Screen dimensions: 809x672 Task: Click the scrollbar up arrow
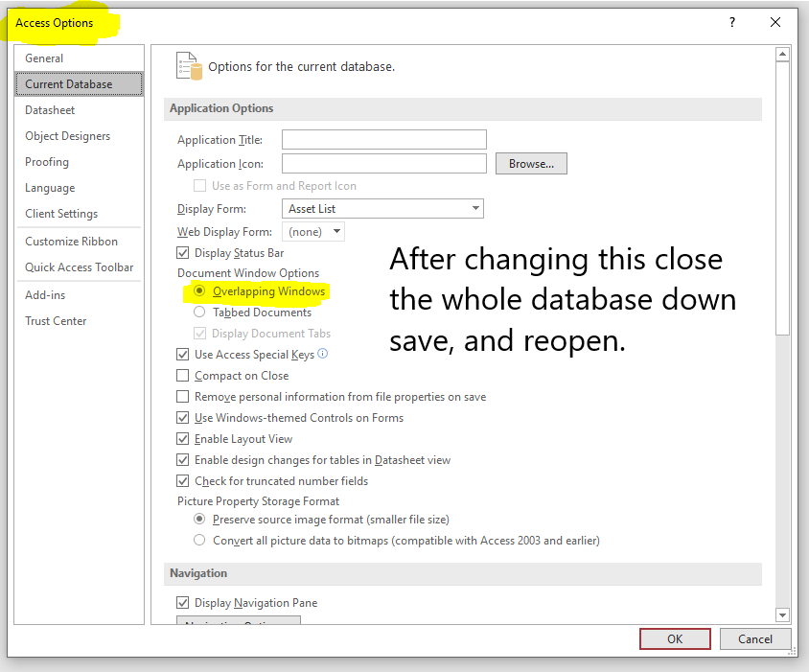(x=783, y=55)
